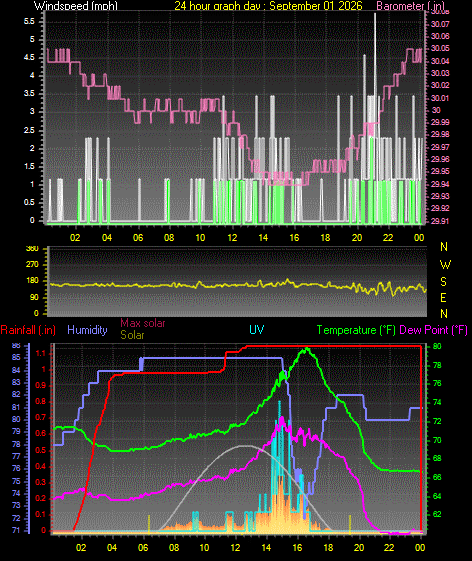Click temperature scale value 80
Image resolution: width=472 pixels, height=561 pixels.
coord(437,346)
